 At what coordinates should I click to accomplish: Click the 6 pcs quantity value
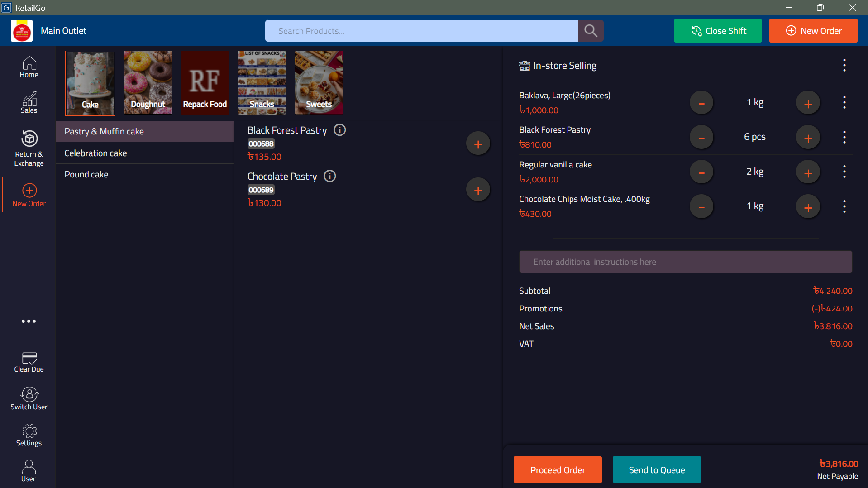755,137
